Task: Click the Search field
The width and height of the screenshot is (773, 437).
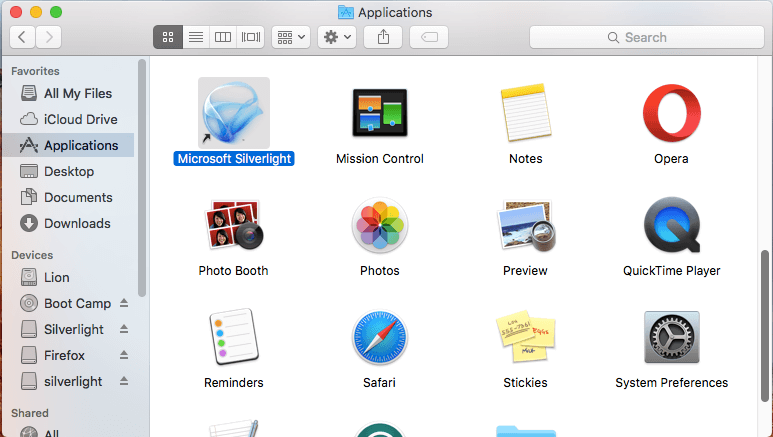Action: 647,37
